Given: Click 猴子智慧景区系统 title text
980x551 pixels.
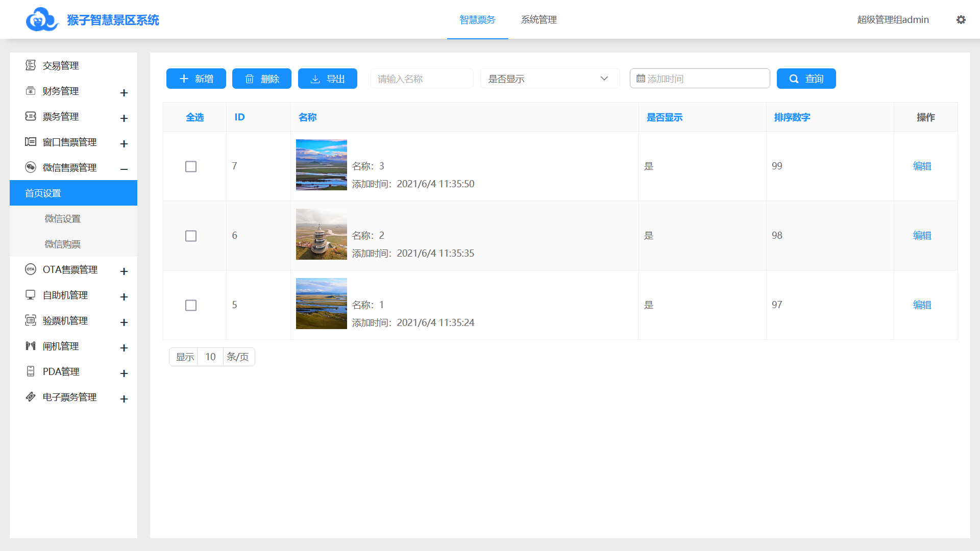Looking at the screenshot, I should [113, 20].
